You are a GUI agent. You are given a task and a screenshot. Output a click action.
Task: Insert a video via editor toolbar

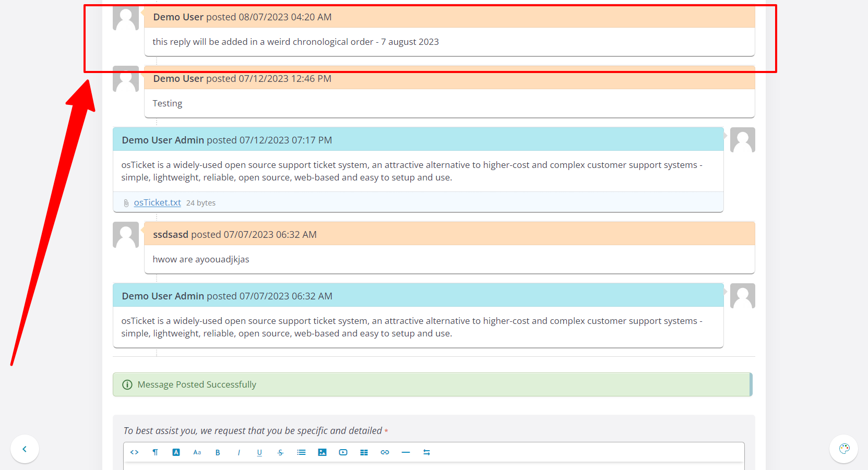[x=343, y=452]
